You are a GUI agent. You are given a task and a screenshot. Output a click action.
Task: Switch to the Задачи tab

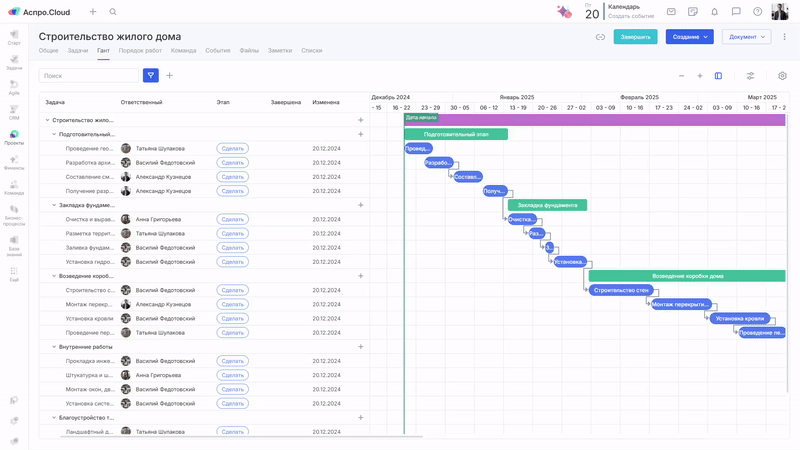click(x=77, y=50)
